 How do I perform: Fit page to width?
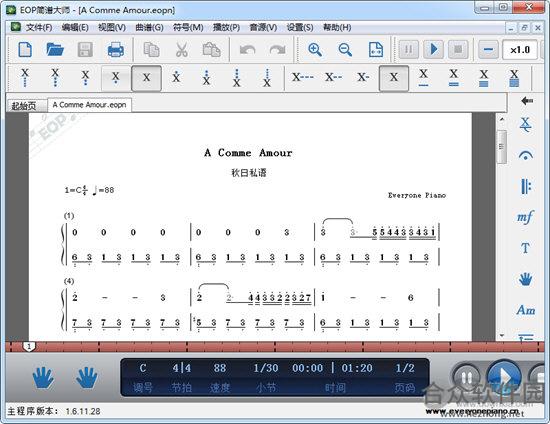click(376, 49)
